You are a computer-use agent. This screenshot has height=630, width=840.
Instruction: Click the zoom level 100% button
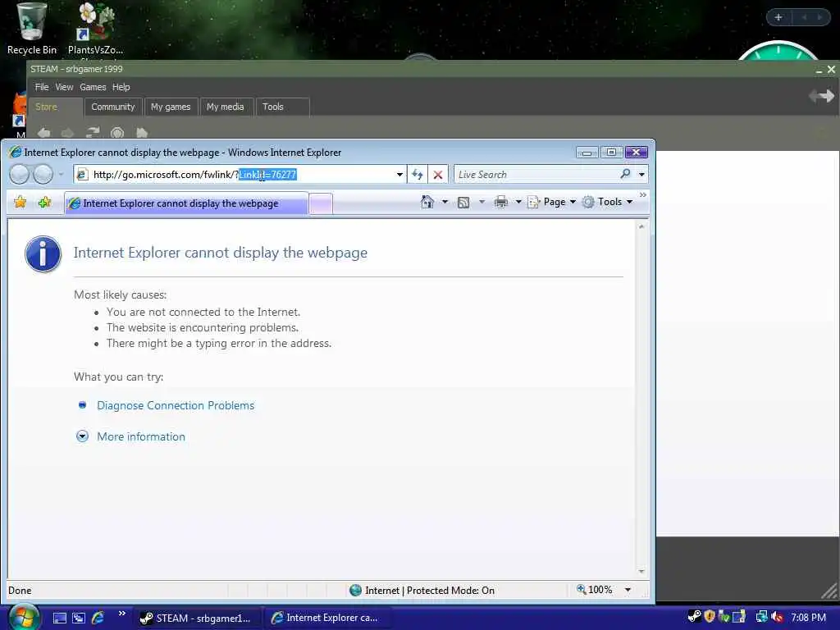coord(595,590)
